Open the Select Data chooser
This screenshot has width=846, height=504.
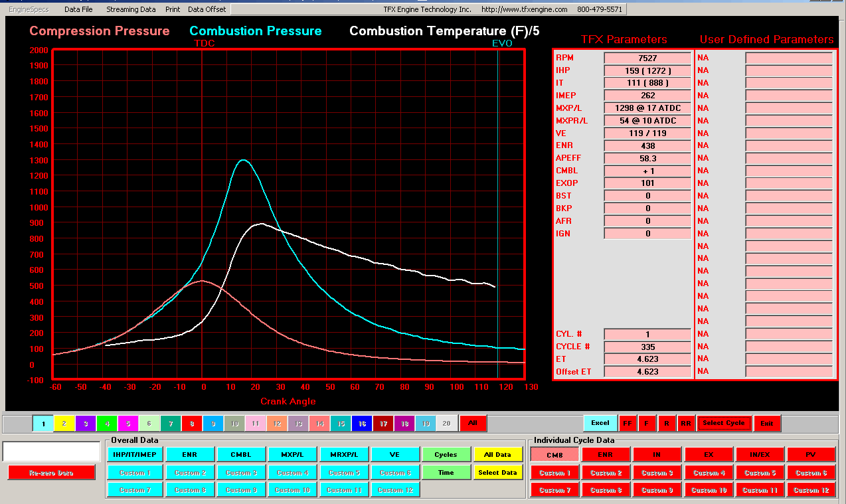497,472
